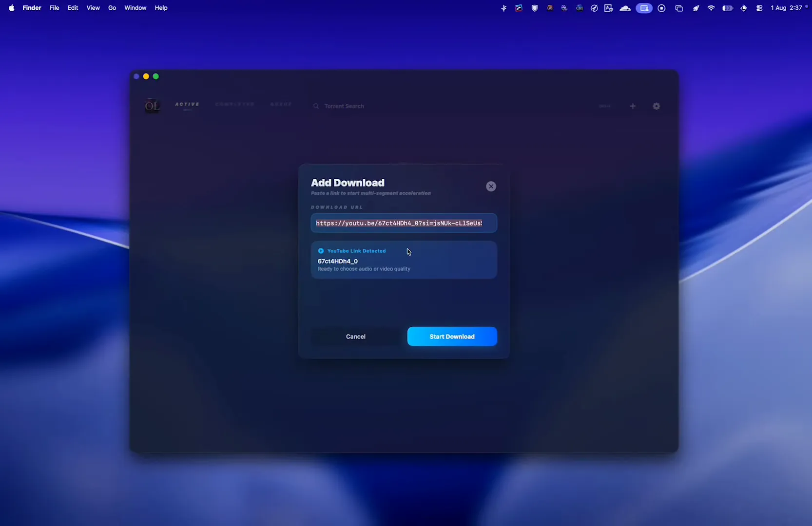Click the overlapping windows menu bar icon
The width and height of the screenshot is (812, 526).
[679, 8]
